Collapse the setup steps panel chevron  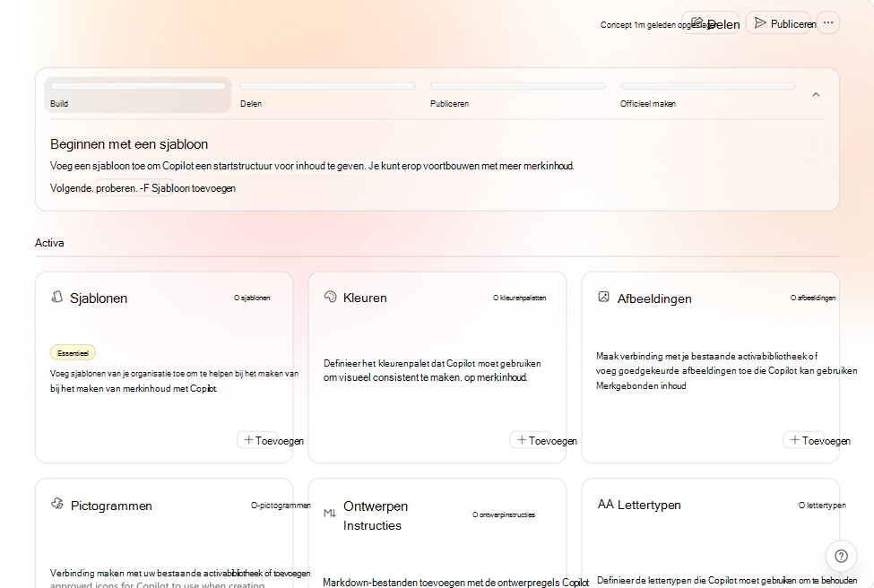816,95
